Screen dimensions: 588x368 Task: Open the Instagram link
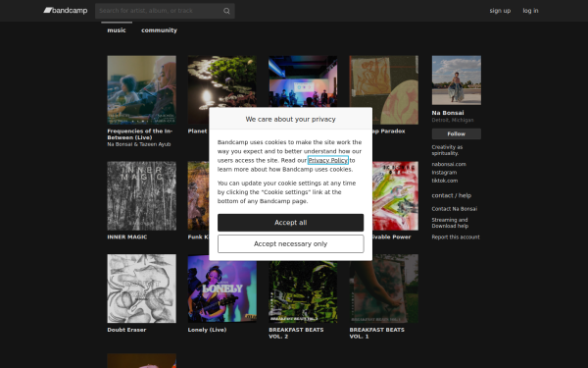(444, 173)
